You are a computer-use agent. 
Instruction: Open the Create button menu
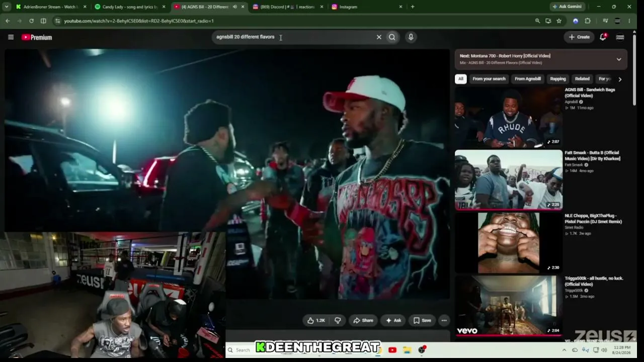tap(579, 37)
